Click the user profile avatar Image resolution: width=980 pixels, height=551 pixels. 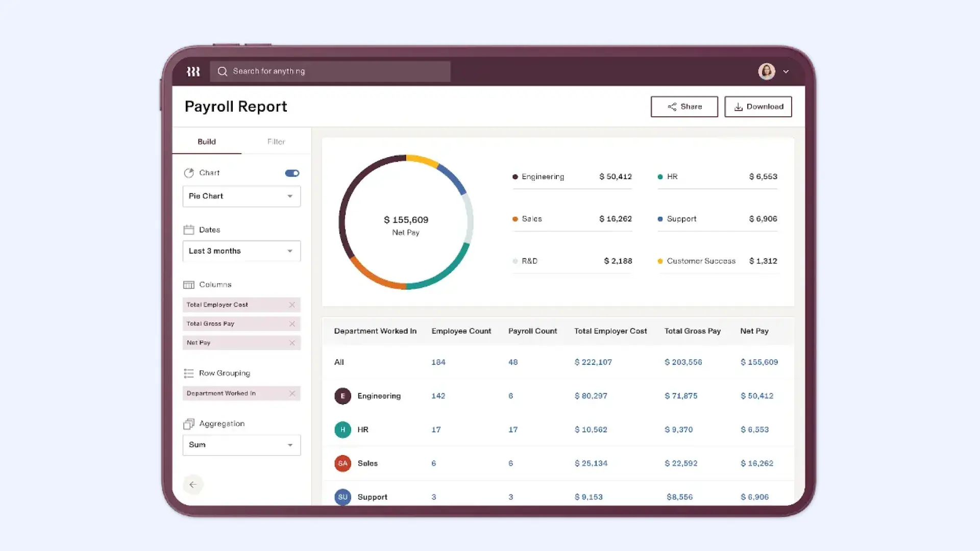coord(766,71)
